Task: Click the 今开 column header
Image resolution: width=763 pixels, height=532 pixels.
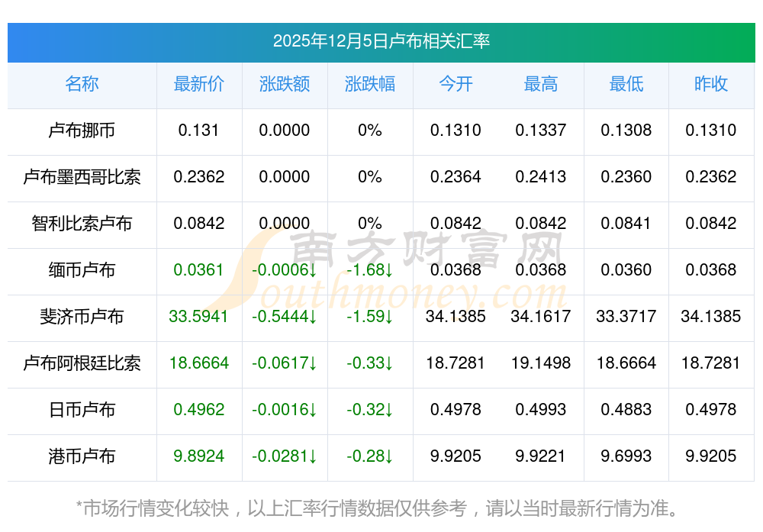Action: pos(456,84)
